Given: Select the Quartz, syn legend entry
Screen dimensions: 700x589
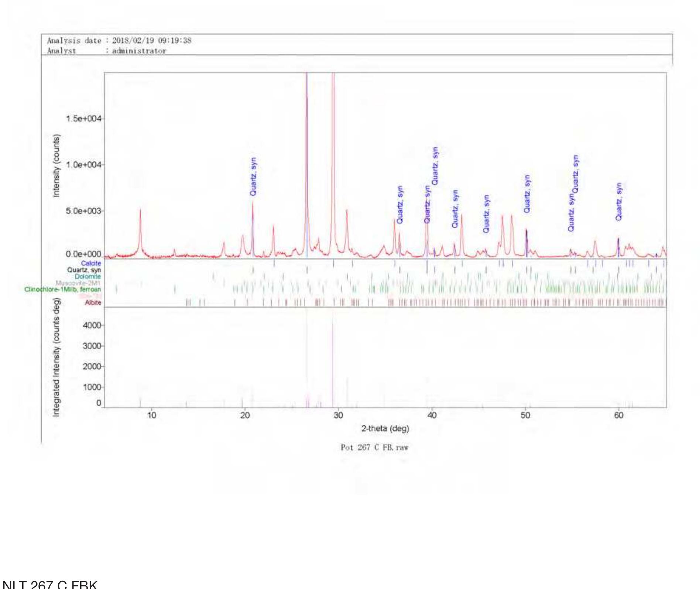Looking at the screenshot, I should point(84,270).
